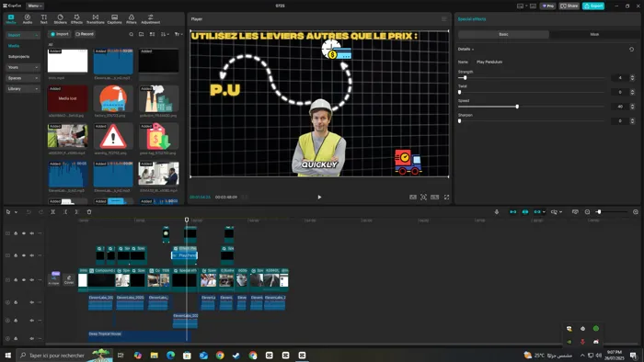Viewport: 644px width, 362px height.
Task: Select Media in the left sidebar
Action: pos(14,46)
